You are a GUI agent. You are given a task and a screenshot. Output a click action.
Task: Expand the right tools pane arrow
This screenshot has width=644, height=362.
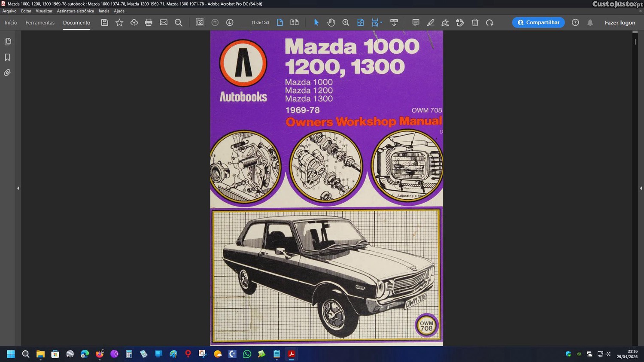tap(641, 188)
